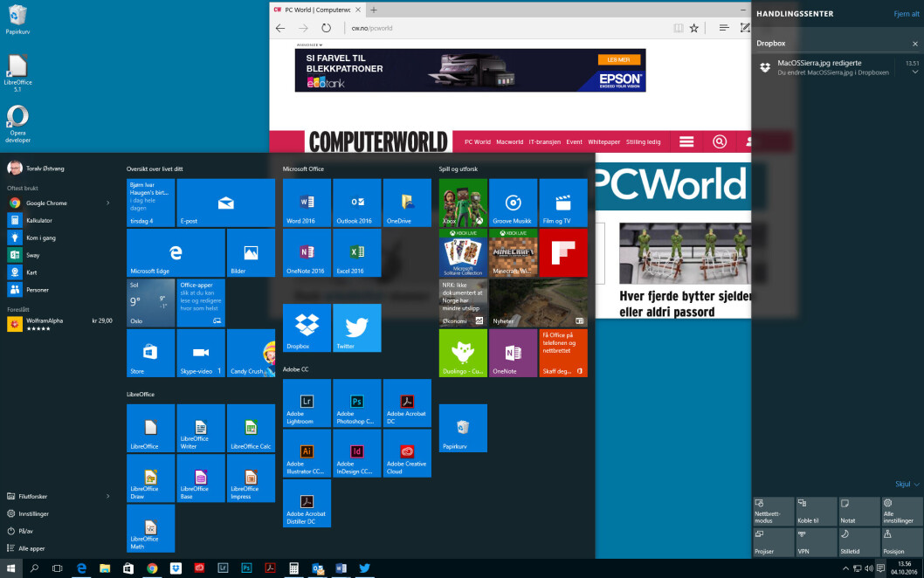Open LibreOffice Draw tile

[x=150, y=478]
